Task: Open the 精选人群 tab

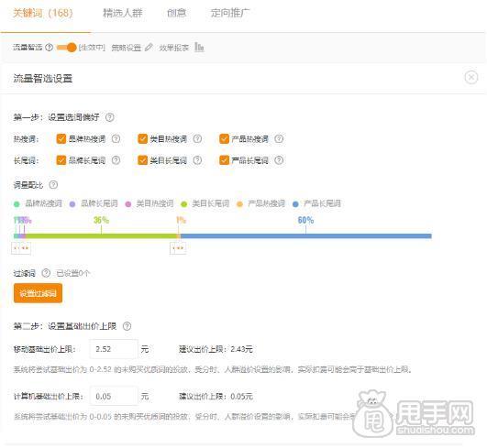Action: (x=123, y=13)
